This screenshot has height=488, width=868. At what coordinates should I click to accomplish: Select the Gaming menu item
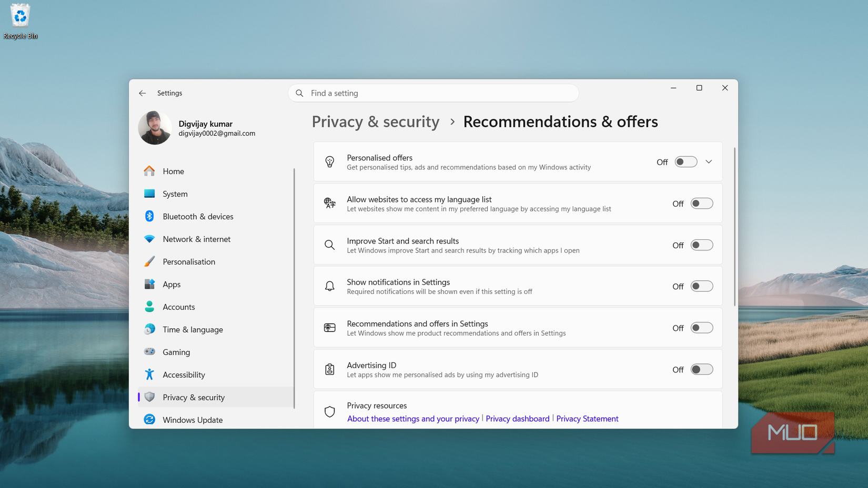tap(216, 352)
